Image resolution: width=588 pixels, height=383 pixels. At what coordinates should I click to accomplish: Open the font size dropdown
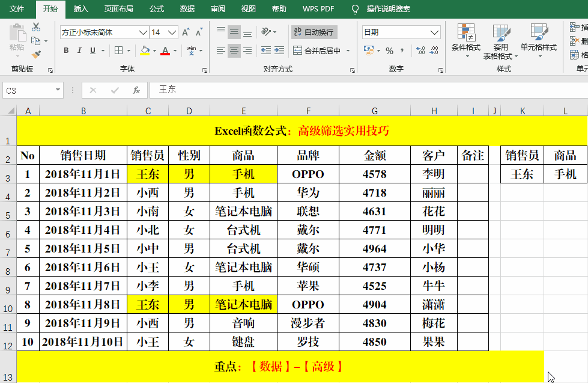[x=171, y=32]
